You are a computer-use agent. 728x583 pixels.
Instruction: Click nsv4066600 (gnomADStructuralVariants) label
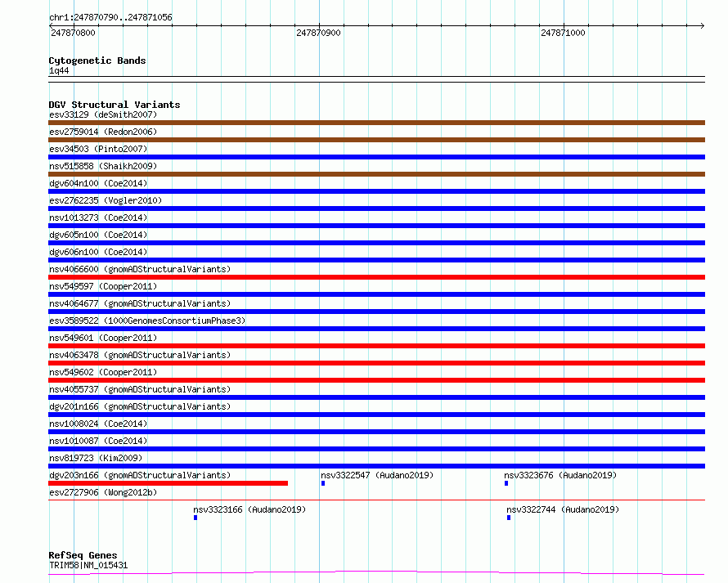[x=140, y=269]
